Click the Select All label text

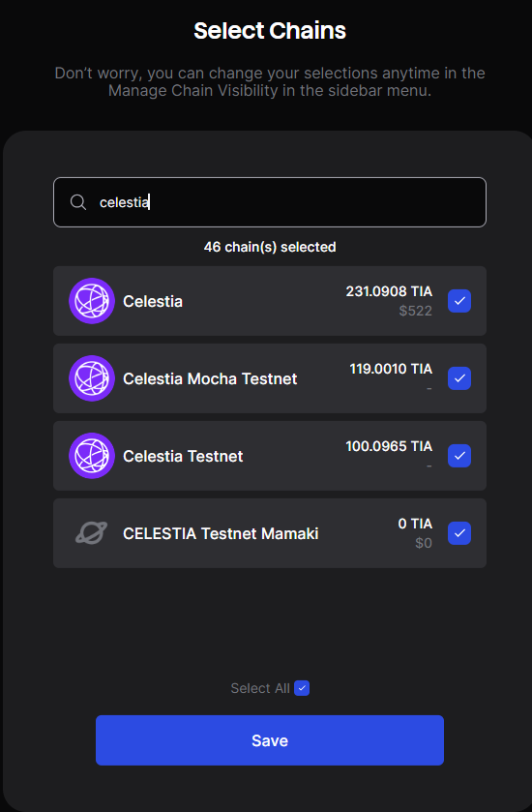260,688
